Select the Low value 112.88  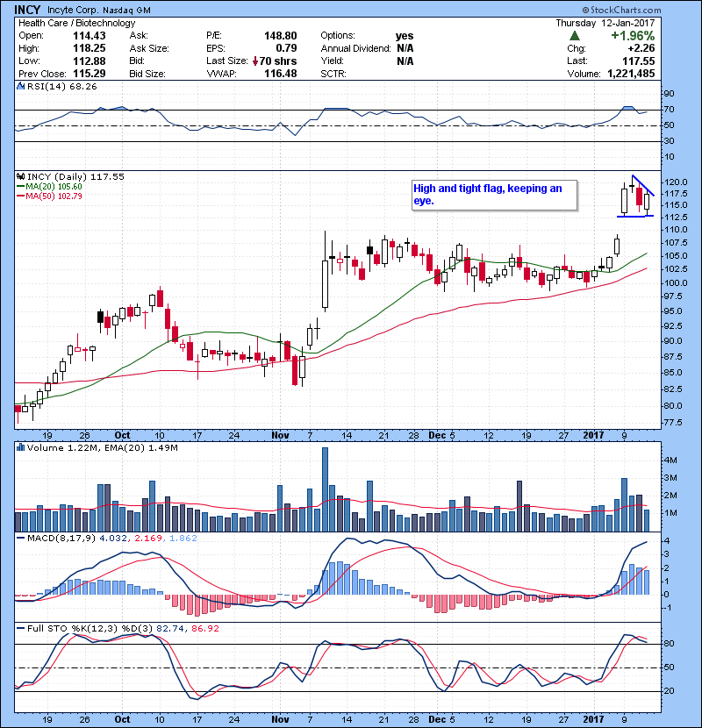tap(90, 61)
